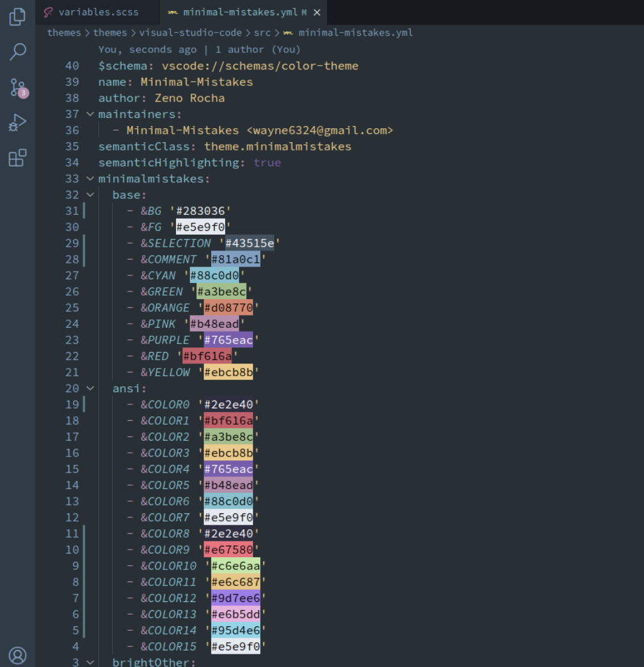Image resolution: width=644 pixels, height=667 pixels.
Task: Click the first 'themes' breadcrumb
Action: (64, 33)
